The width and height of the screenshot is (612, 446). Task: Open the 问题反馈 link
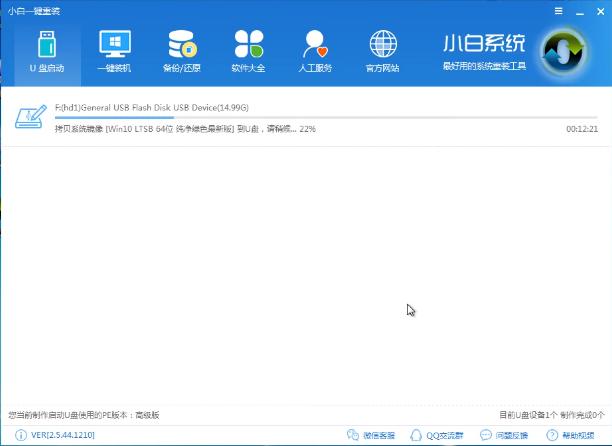512,435
